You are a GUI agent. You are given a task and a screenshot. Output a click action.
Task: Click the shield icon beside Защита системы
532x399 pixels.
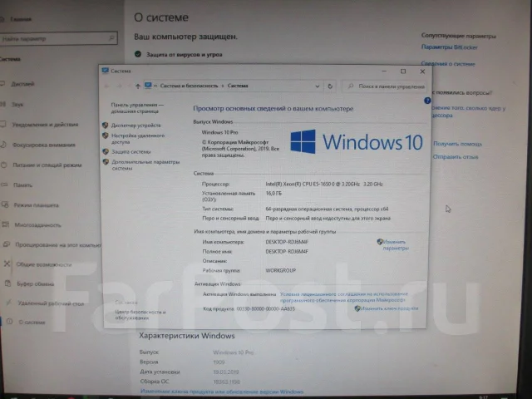(106, 151)
